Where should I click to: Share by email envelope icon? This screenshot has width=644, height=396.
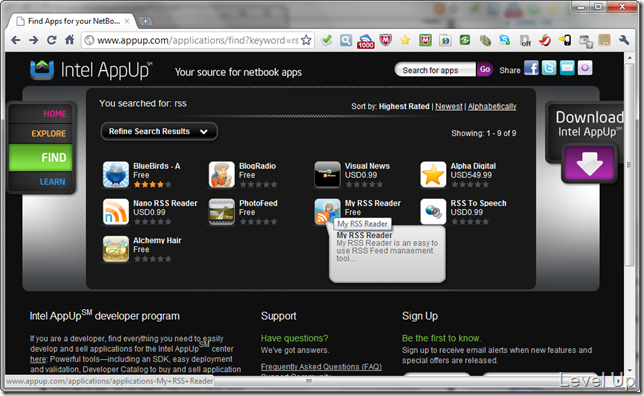point(567,68)
